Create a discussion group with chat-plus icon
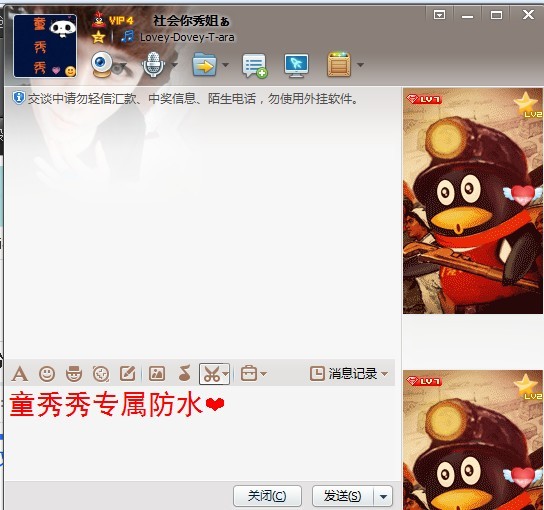This screenshot has height=510, width=544. point(255,66)
